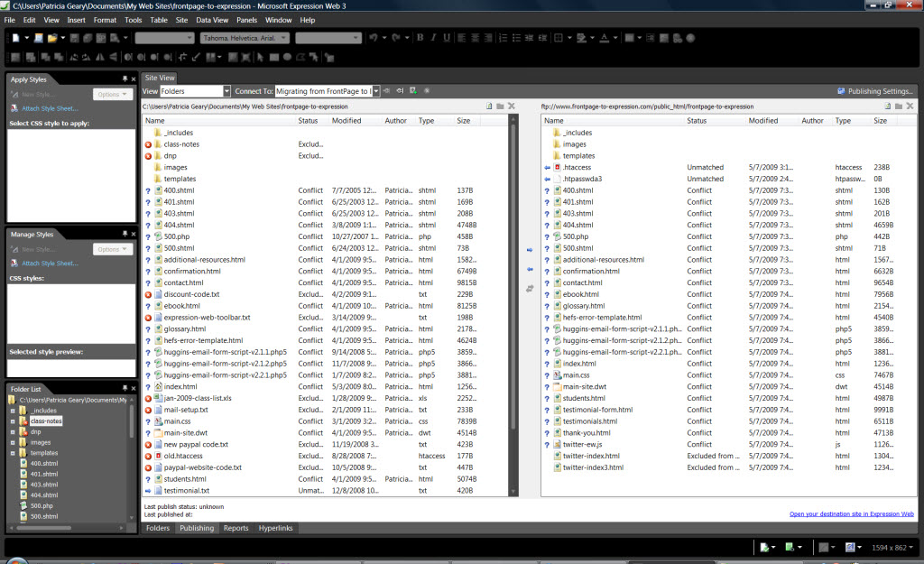Switch to the Folders tab at bottom
924x564 pixels.
pyautogui.click(x=158, y=528)
